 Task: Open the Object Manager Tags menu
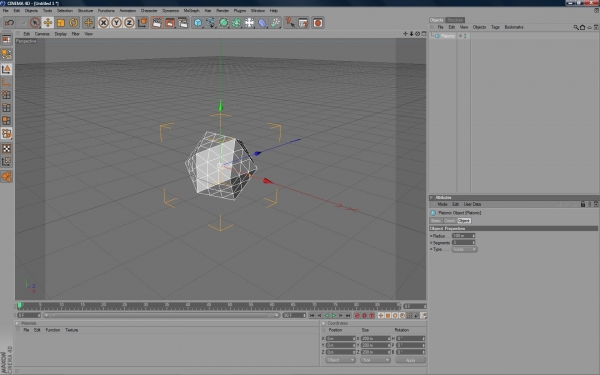(495, 27)
